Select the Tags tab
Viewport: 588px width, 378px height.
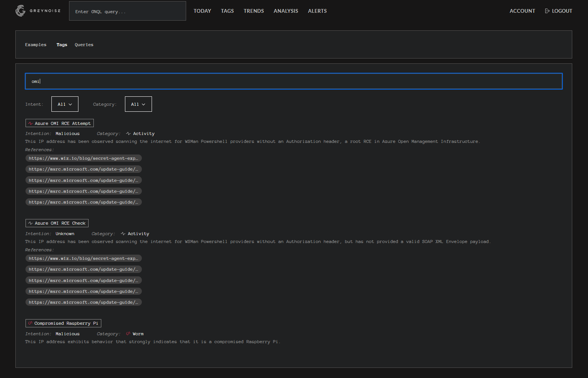click(62, 45)
